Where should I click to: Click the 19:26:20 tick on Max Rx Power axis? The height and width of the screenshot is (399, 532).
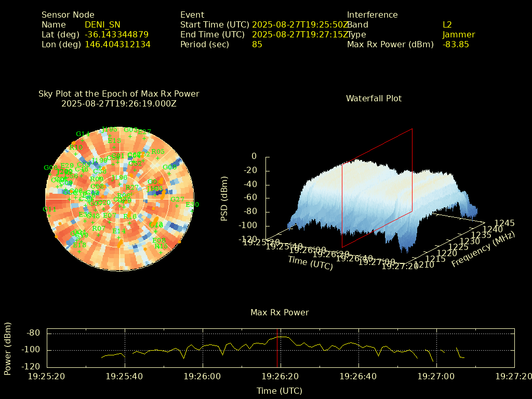[281, 376]
